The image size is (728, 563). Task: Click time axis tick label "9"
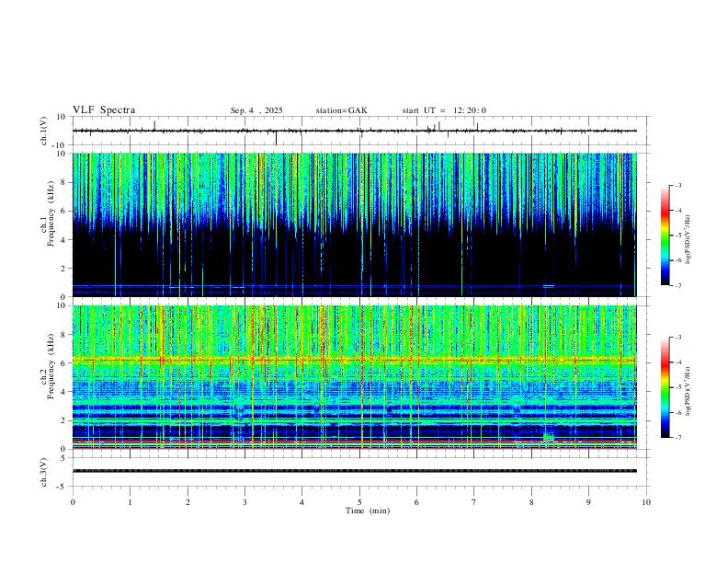pos(588,502)
